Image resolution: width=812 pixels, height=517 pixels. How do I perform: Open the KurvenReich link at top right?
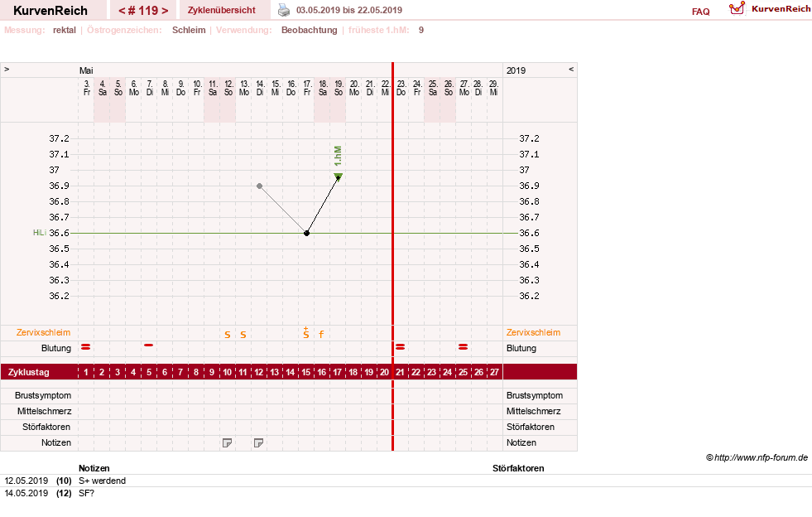click(x=781, y=8)
